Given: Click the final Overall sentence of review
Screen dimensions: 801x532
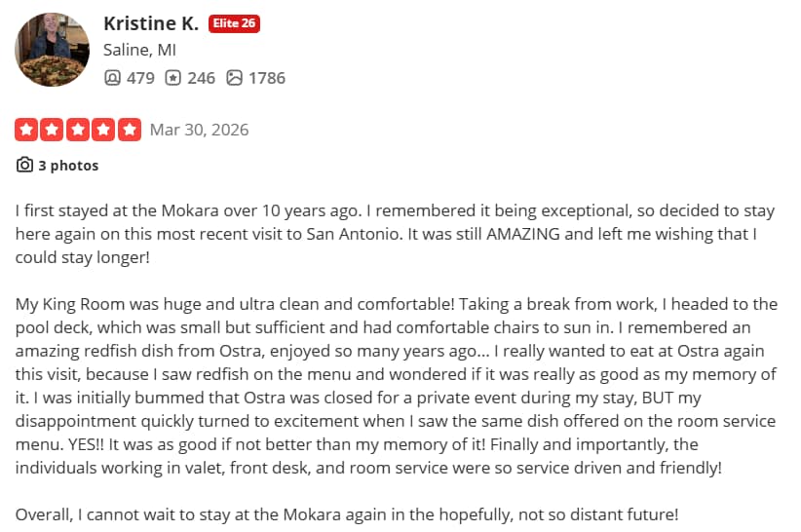Looking at the screenshot, I should click(347, 514).
